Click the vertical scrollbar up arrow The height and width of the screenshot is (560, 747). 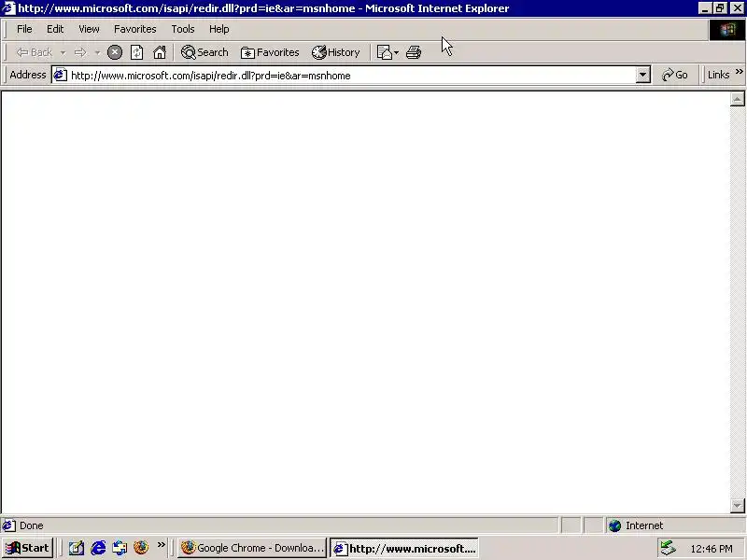(x=737, y=99)
